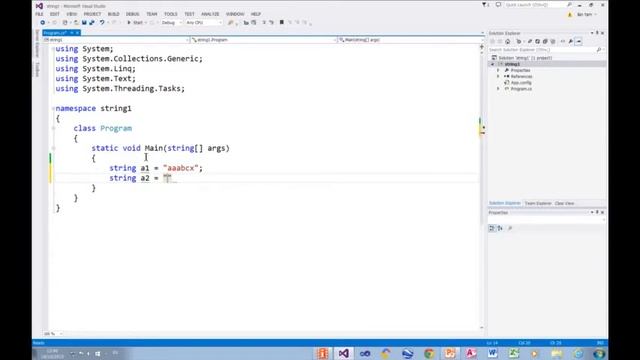The width and height of the screenshot is (640, 360).
Task: Open the DEBUG menu
Action: pos(132,14)
